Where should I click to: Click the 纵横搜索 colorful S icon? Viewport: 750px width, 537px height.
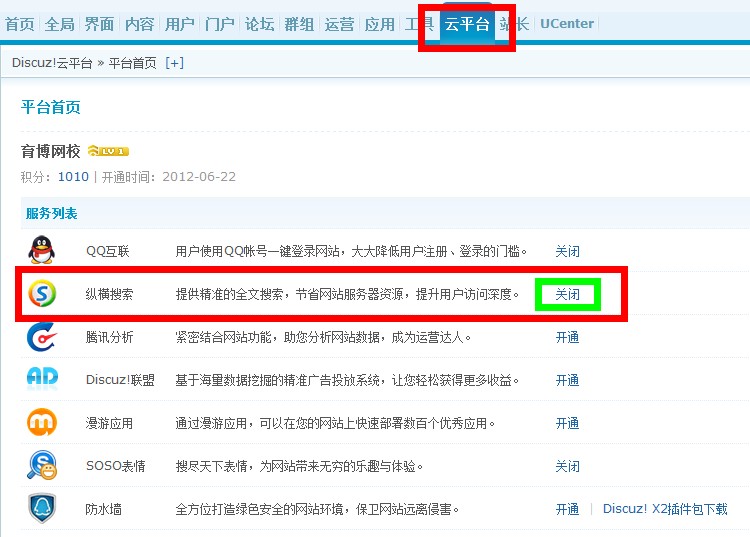click(42, 293)
